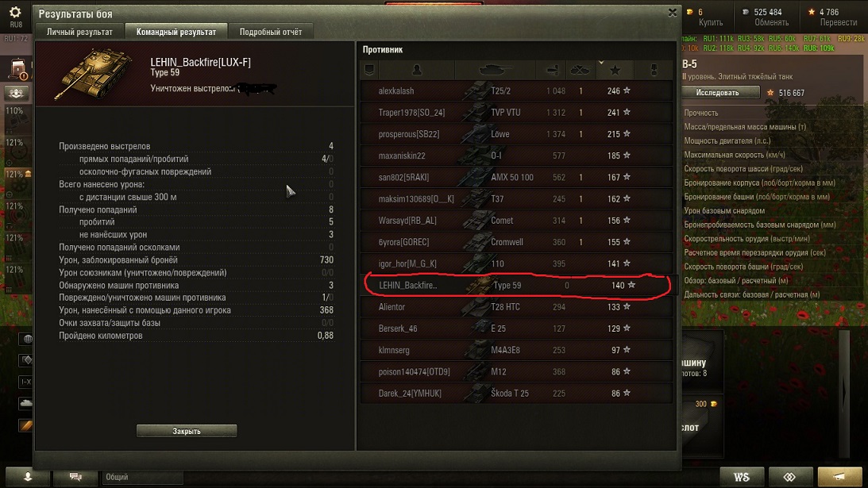Select alexkalash row in enemy list
Viewport: 868px width, 488px height.
[516, 90]
